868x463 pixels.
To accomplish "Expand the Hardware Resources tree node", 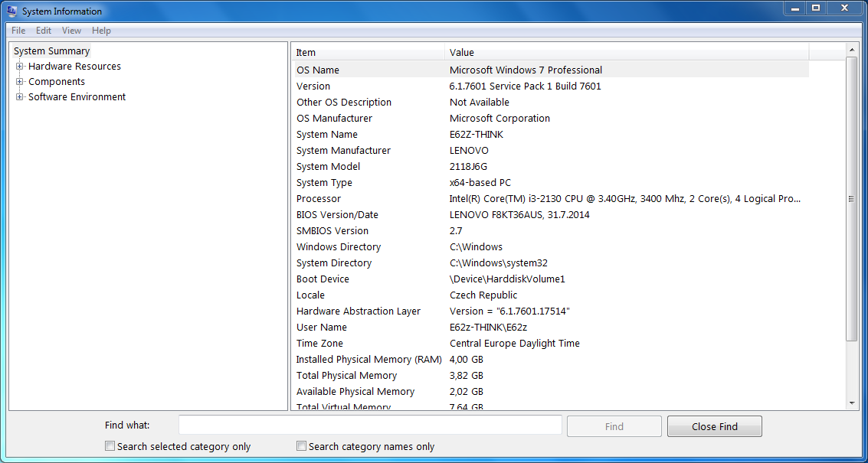I will pos(20,67).
